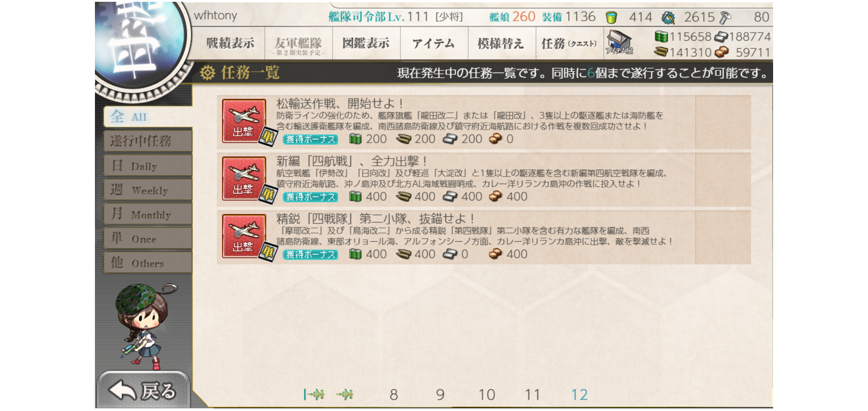
Task: Open the アイテム items menu
Action: (434, 43)
